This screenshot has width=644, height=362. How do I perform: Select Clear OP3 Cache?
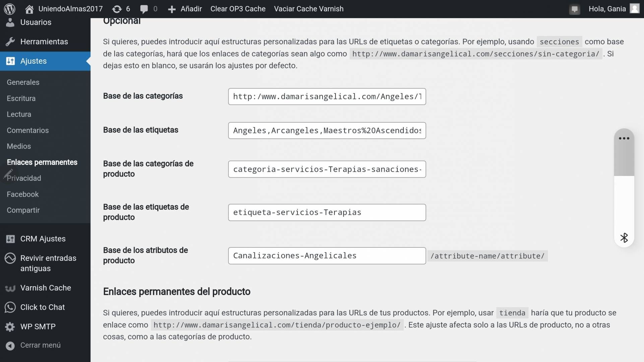pyautogui.click(x=238, y=9)
